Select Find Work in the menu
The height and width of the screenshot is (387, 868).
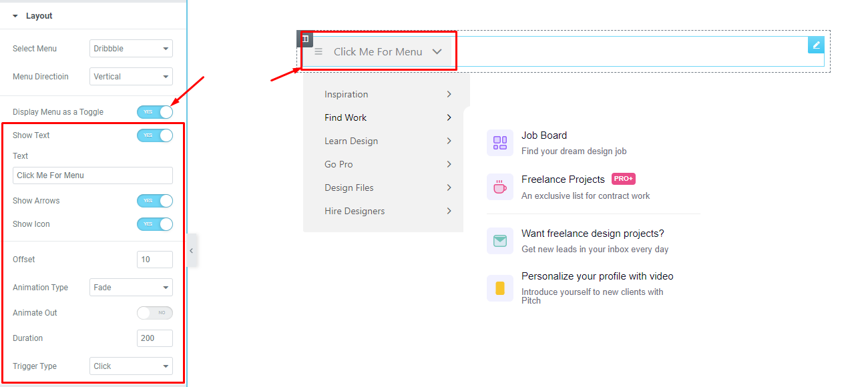click(x=345, y=117)
